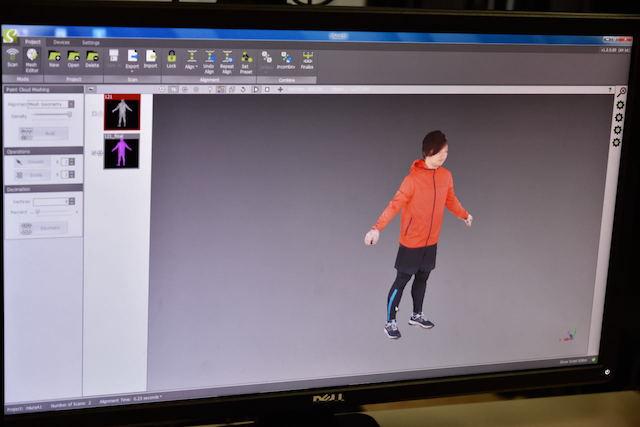Click the Import scan icon
This screenshot has width=640, height=427.
coord(150,57)
